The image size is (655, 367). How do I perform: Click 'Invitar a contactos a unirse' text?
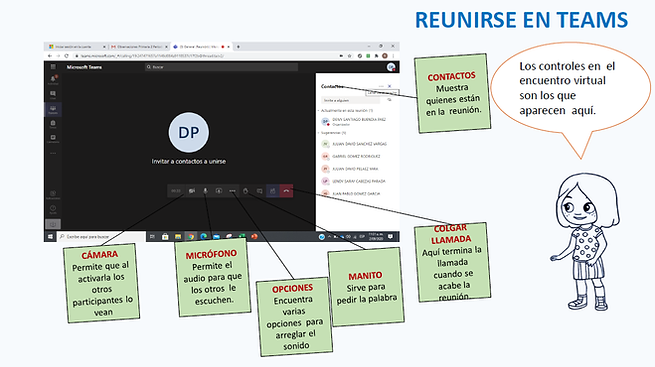tap(189, 161)
